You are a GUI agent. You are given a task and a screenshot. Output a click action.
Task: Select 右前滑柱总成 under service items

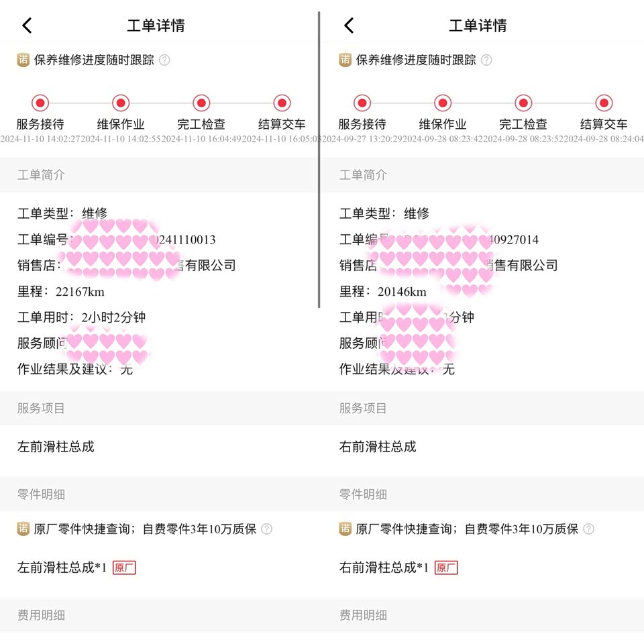click(x=378, y=447)
